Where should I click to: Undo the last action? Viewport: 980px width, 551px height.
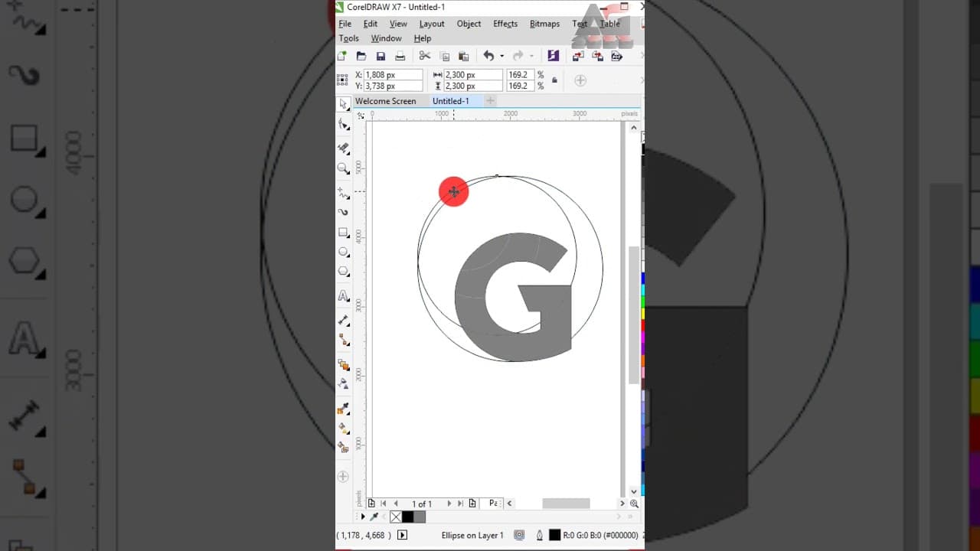pos(488,56)
